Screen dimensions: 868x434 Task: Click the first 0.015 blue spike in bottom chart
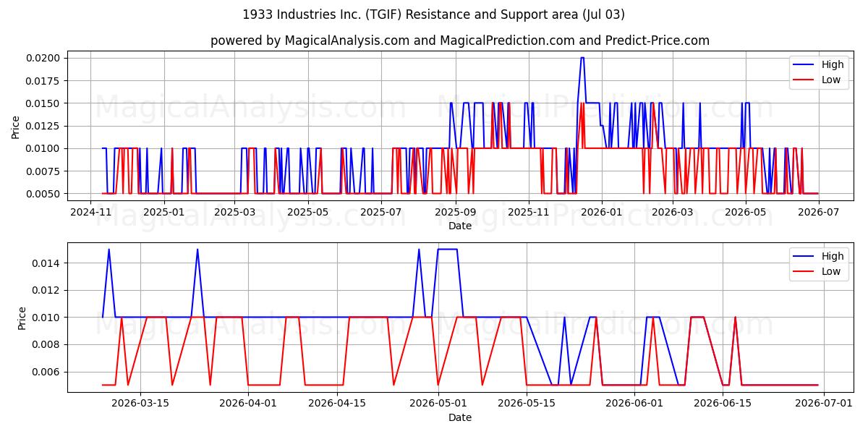(109, 250)
